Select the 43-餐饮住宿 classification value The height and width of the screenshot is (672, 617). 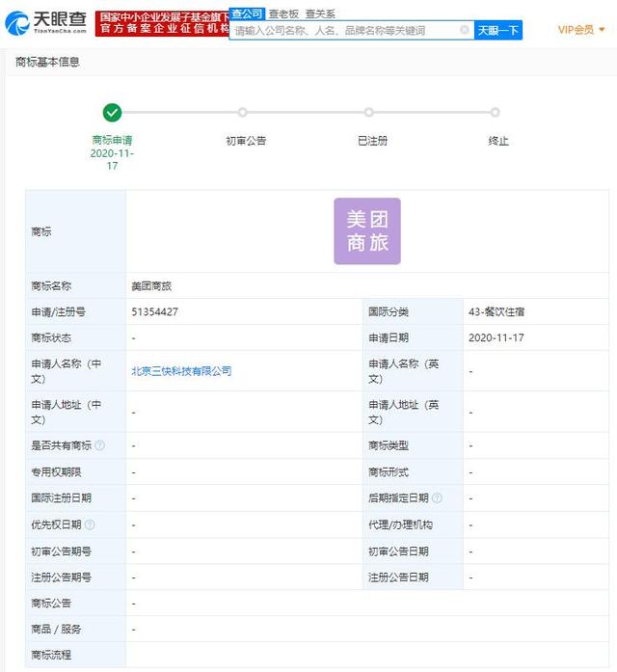[496, 312]
